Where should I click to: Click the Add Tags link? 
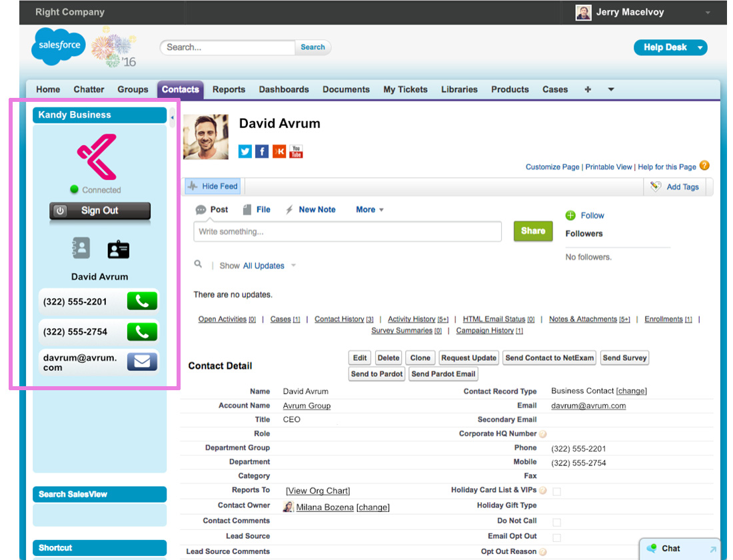[682, 187]
